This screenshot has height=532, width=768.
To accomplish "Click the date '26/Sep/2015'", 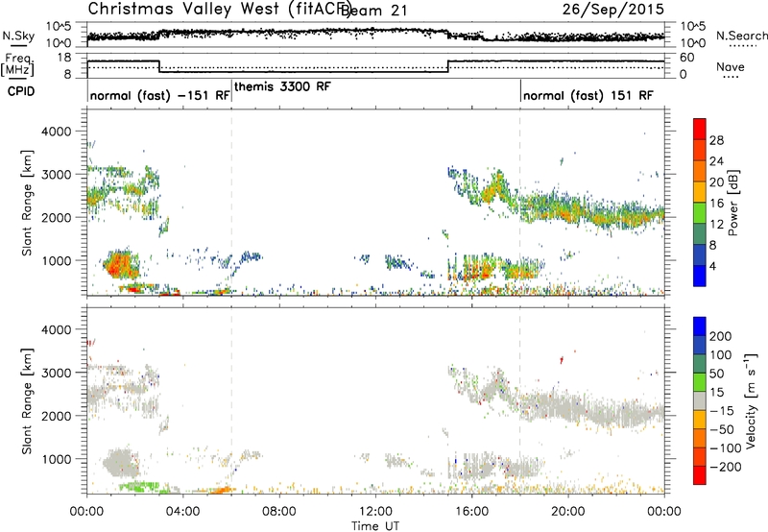I will (x=612, y=9).
